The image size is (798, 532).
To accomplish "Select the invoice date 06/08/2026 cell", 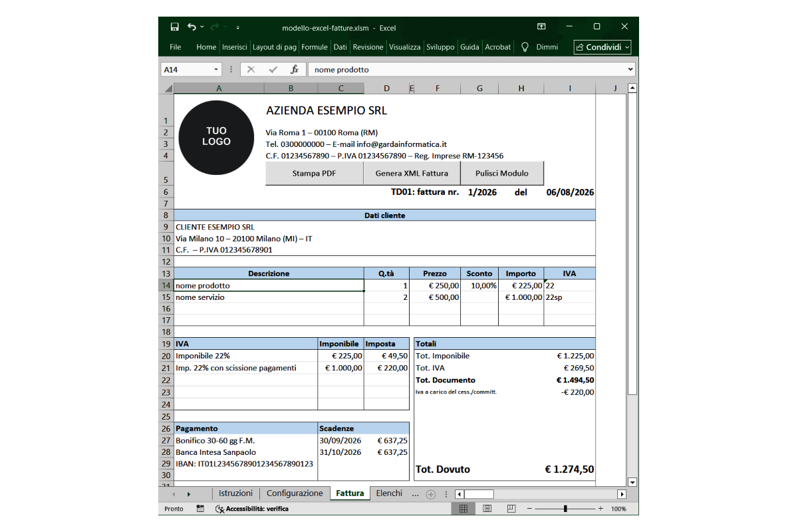I will (570, 192).
